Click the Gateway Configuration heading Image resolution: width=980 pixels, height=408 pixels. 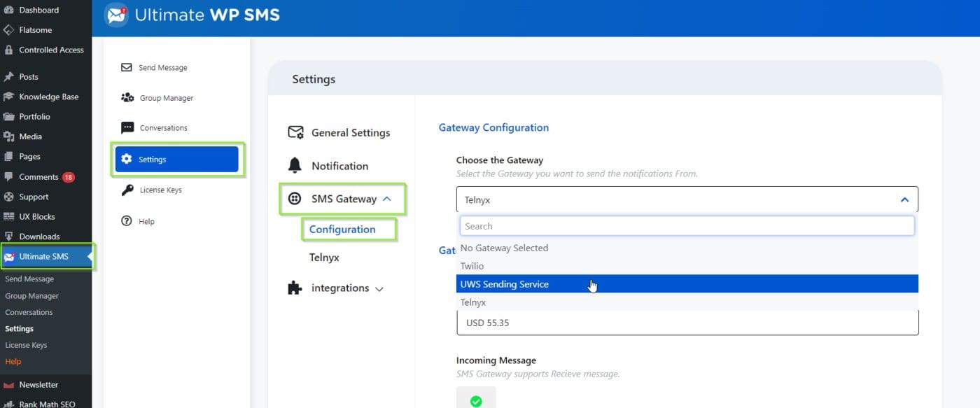493,127
